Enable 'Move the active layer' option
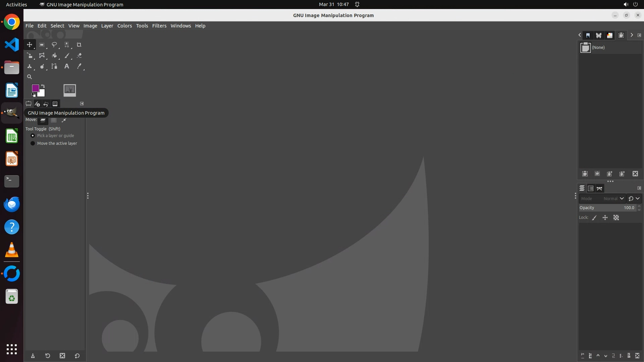Image resolution: width=644 pixels, height=362 pixels. 33,143
